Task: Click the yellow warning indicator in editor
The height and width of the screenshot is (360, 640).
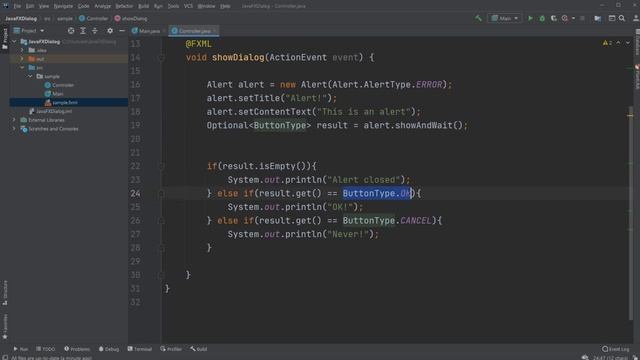Action: [607, 43]
